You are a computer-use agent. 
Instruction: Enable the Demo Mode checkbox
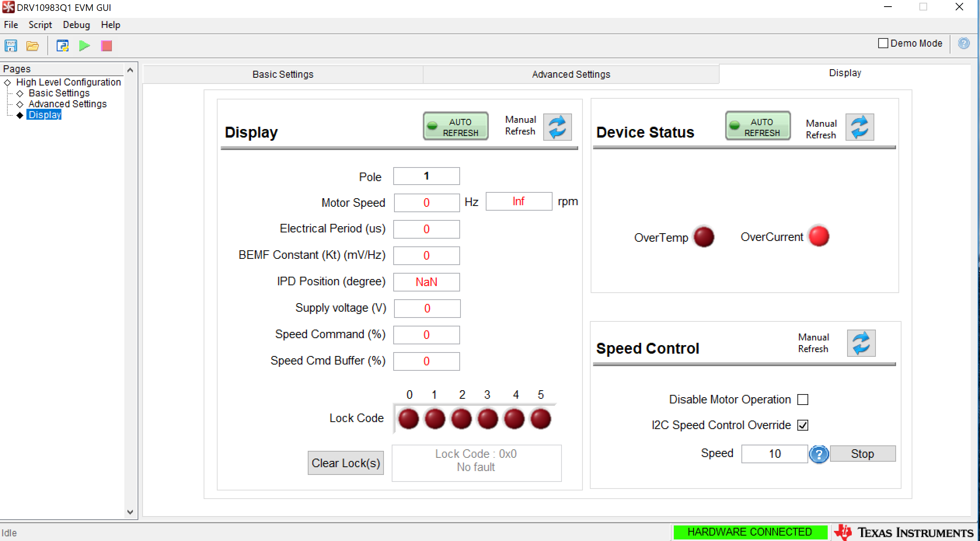click(x=883, y=43)
